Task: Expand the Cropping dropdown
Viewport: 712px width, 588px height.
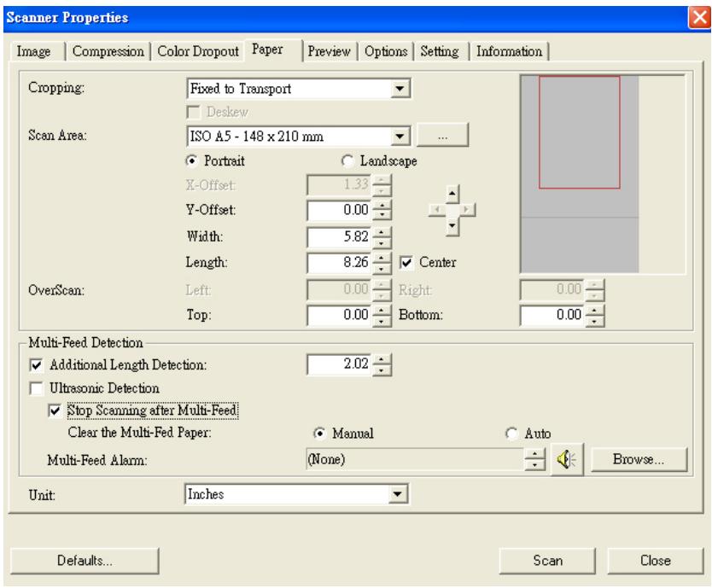Action: tap(400, 89)
